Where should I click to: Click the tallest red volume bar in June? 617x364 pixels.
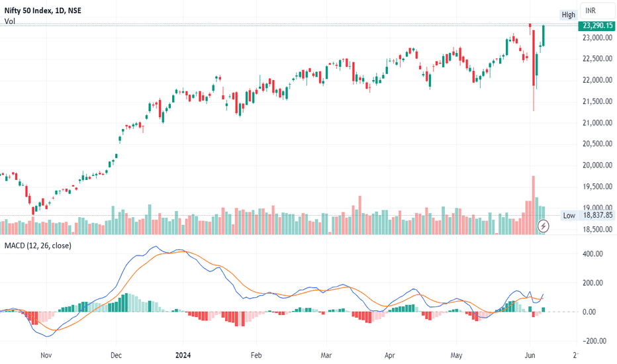[x=534, y=205]
